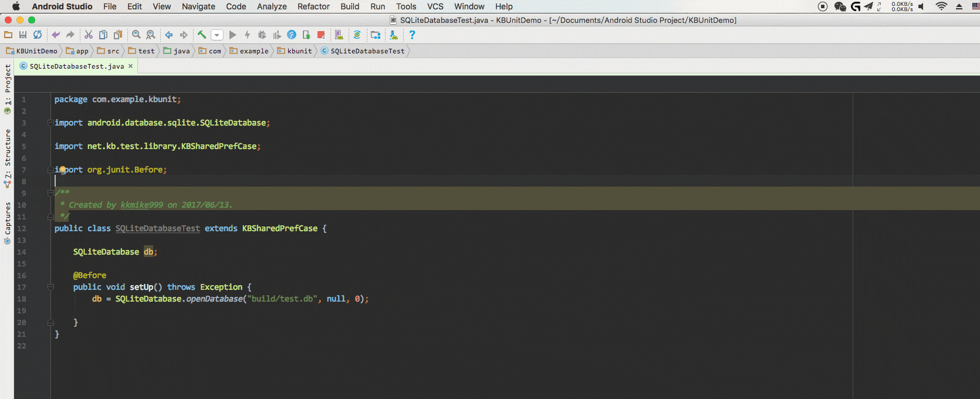Open the Refactor menu
Image resolution: width=980 pixels, height=399 pixels.
313,6
